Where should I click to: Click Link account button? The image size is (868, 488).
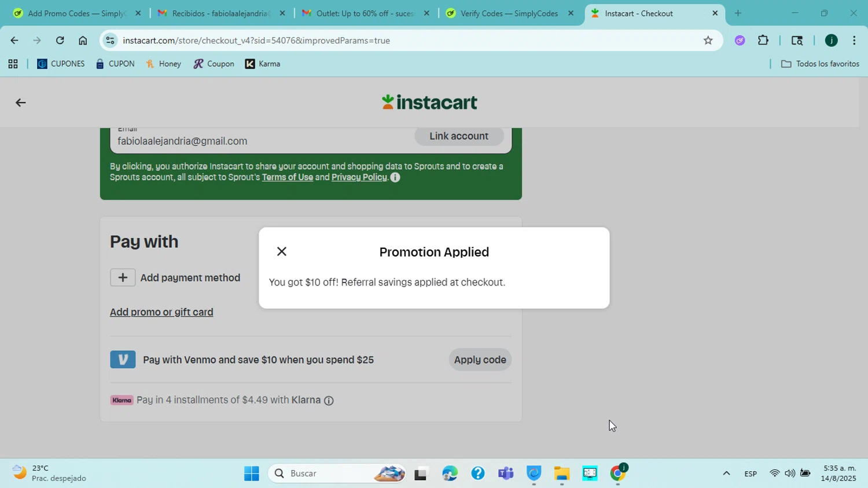[x=459, y=136]
